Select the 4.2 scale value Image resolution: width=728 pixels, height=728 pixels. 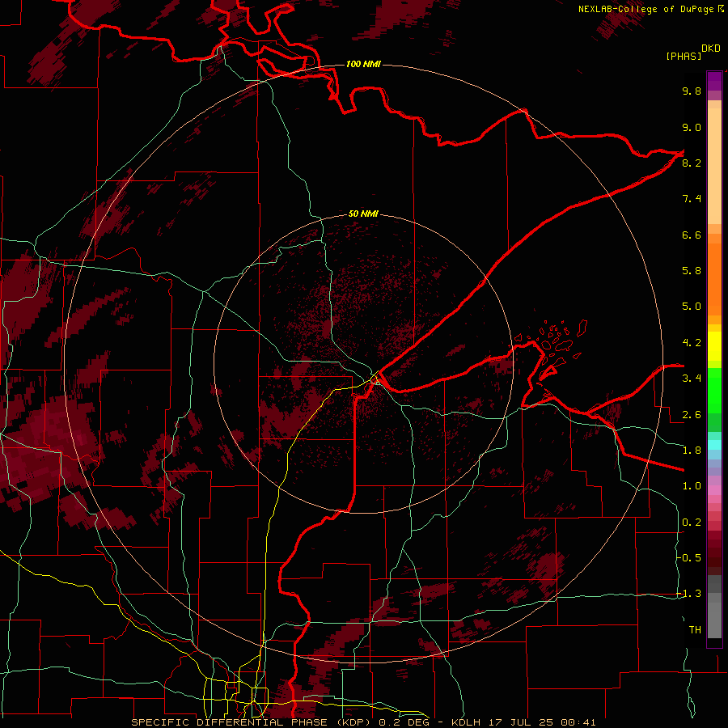(x=692, y=343)
